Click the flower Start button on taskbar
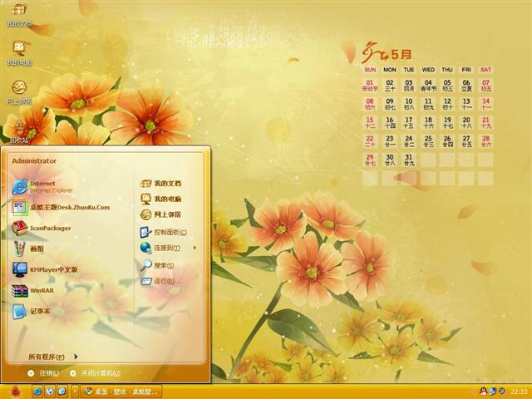 pyautogui.click(x=15, y=392)
